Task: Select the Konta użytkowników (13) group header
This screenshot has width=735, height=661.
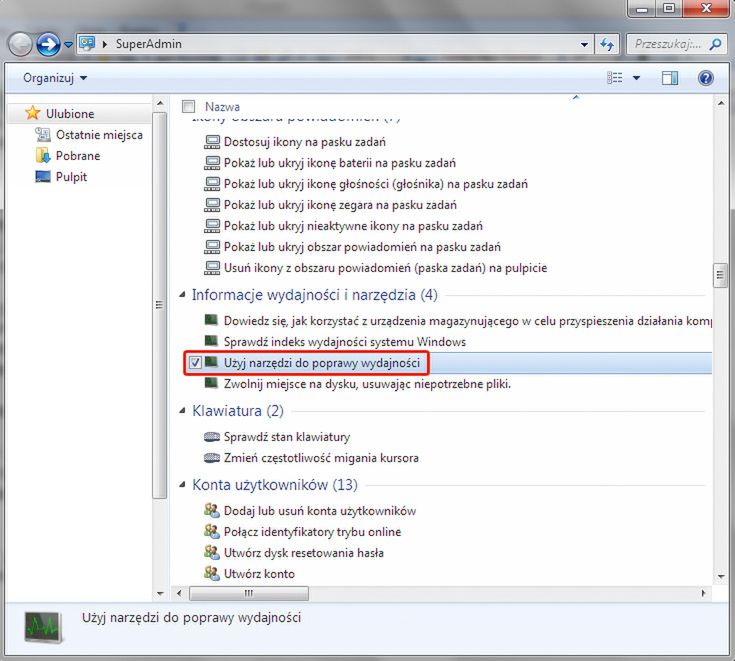Action: point(275,485)
